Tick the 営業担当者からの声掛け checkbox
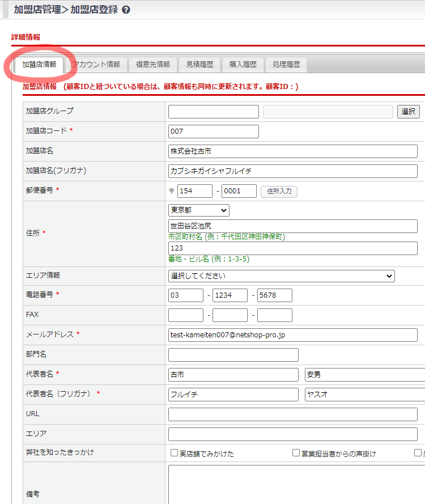 [296, 453]
